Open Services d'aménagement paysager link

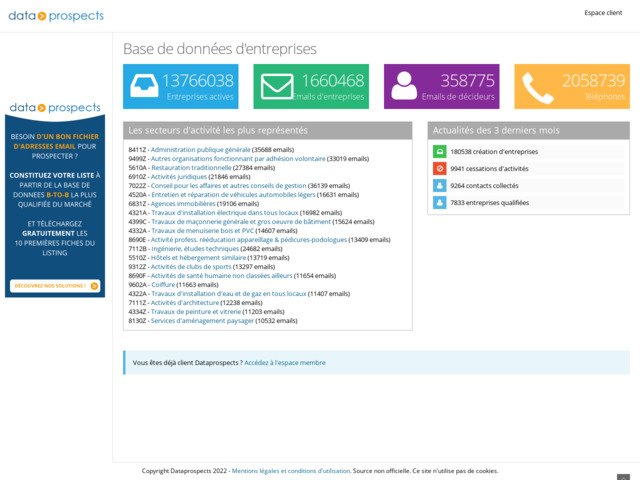[202, 320]
